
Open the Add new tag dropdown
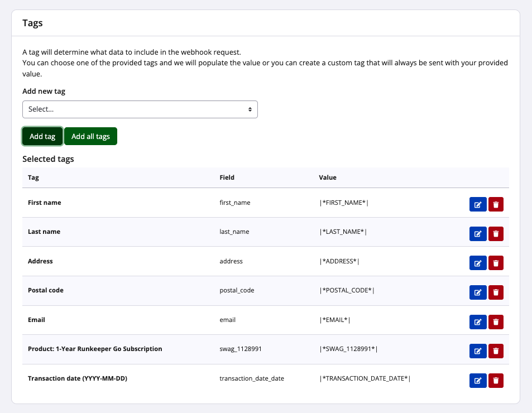click(x=140, y=109)
